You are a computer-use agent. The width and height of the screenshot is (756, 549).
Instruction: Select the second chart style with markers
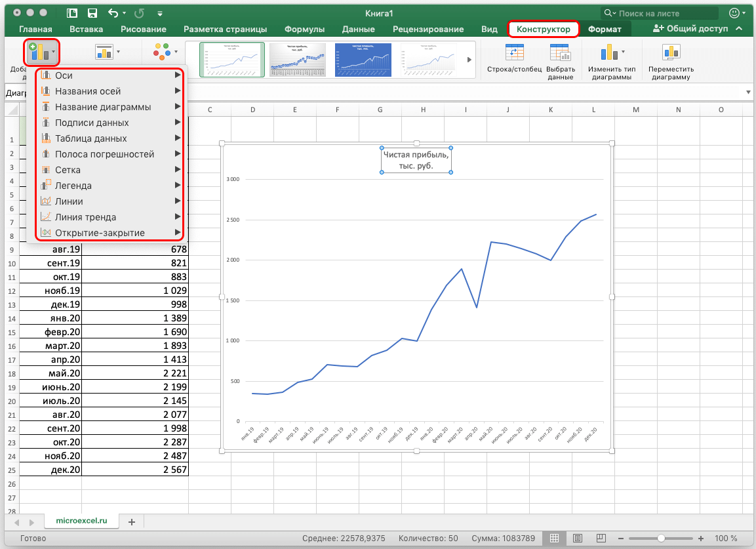[x=298, y=60]
